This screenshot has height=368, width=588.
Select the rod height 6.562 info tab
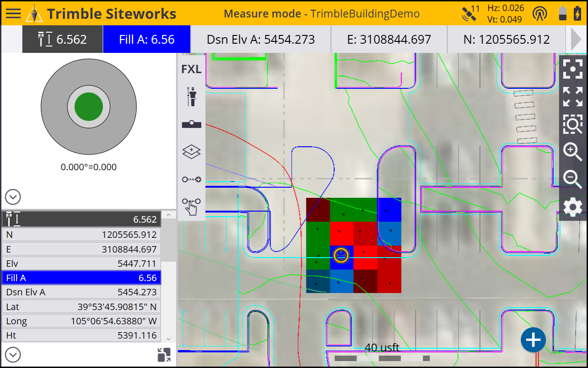click(62, 39)
